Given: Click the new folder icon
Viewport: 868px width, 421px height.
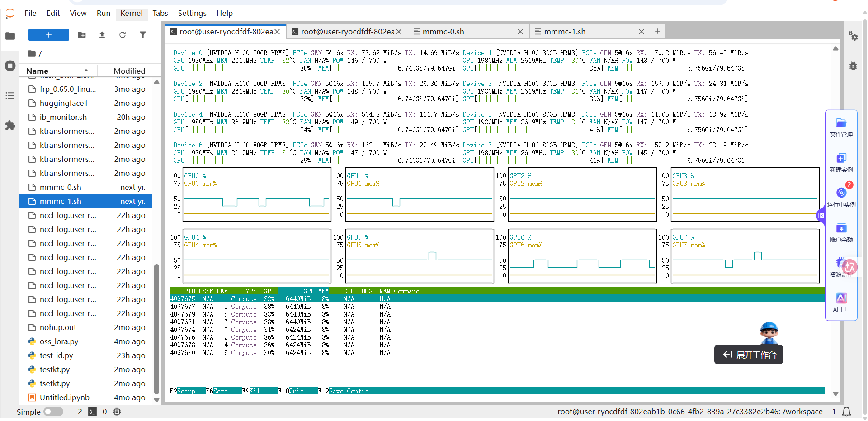Looking at the screenshot, I should (82, 35).
